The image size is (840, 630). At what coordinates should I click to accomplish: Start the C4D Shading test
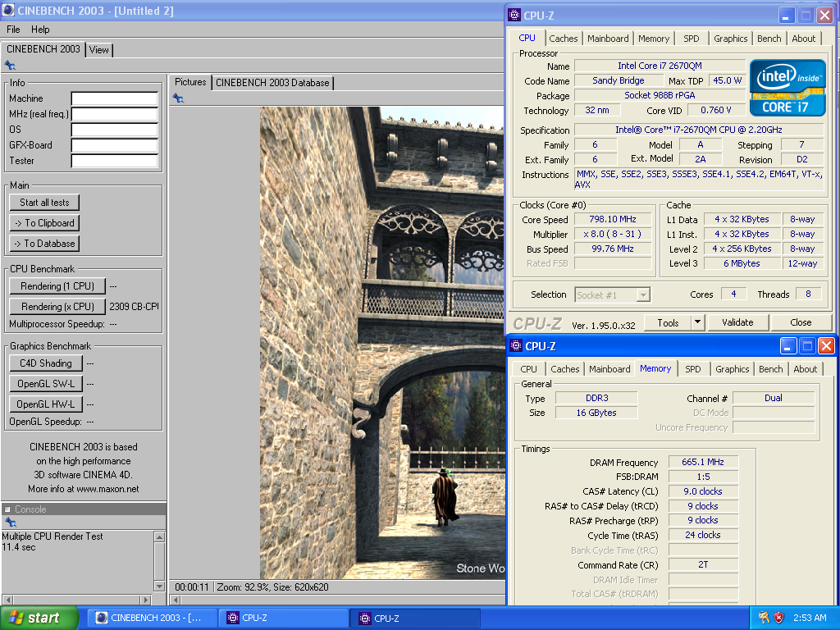[x=46, y=363]
